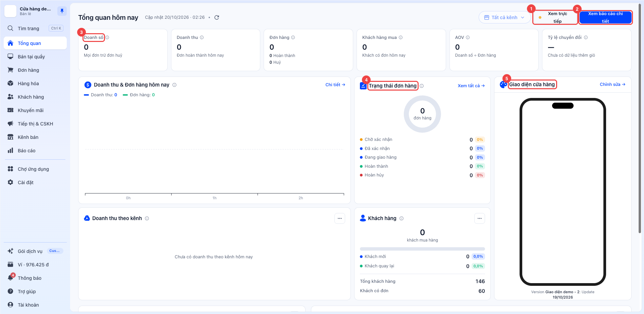The width and height of the screenshot is (644, 314).
Task: Refresh the dashboard data icon
Action: [217, 17]
